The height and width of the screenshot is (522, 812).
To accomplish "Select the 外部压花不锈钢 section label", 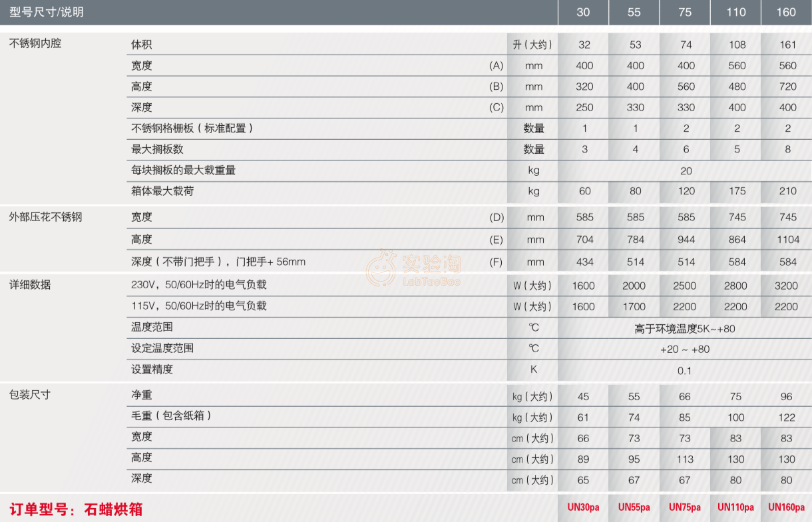I will pyautogui.click(x=46, y=216).
